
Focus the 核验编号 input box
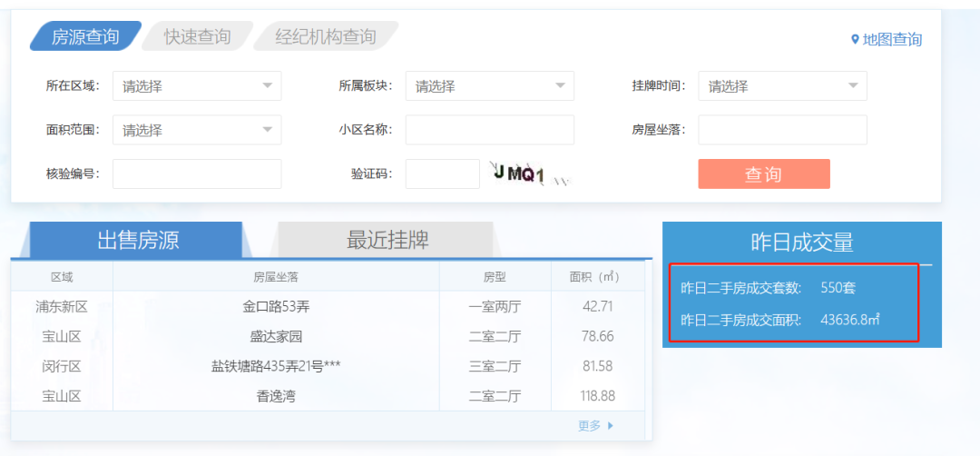pyautogui.click(x=197, y=173)
